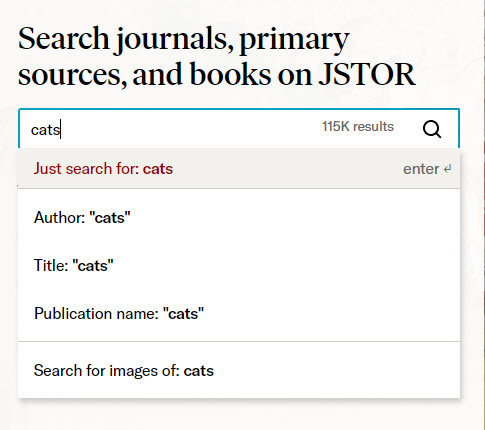This screenshot has height=430, width=485.
Task: Click empty space in search field before results count
Action: point(190,129)
